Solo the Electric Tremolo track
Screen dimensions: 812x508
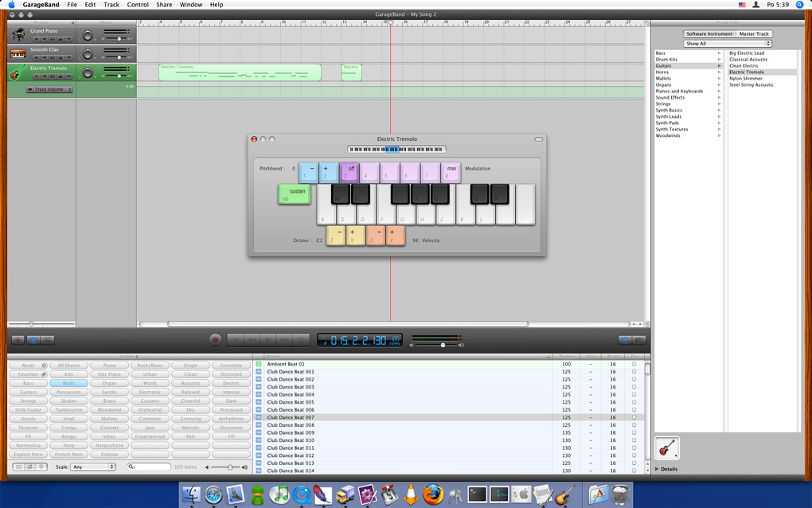click(x=53, y=76)
